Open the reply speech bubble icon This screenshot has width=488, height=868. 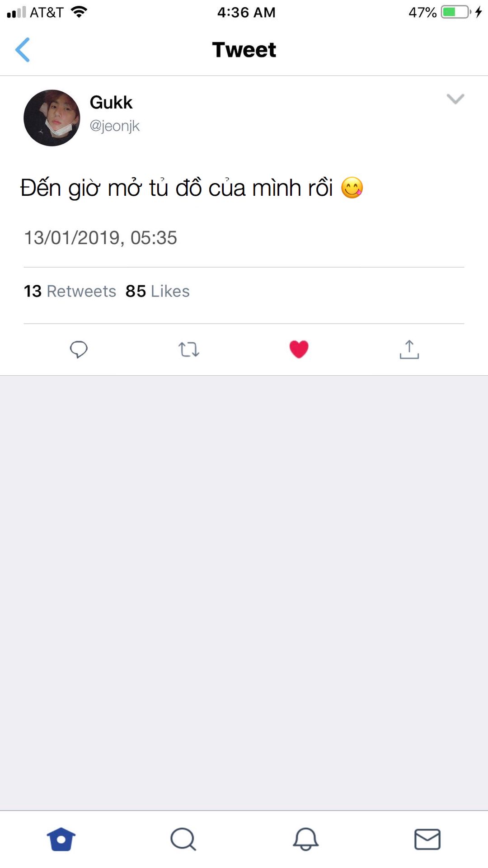[79, 349]
